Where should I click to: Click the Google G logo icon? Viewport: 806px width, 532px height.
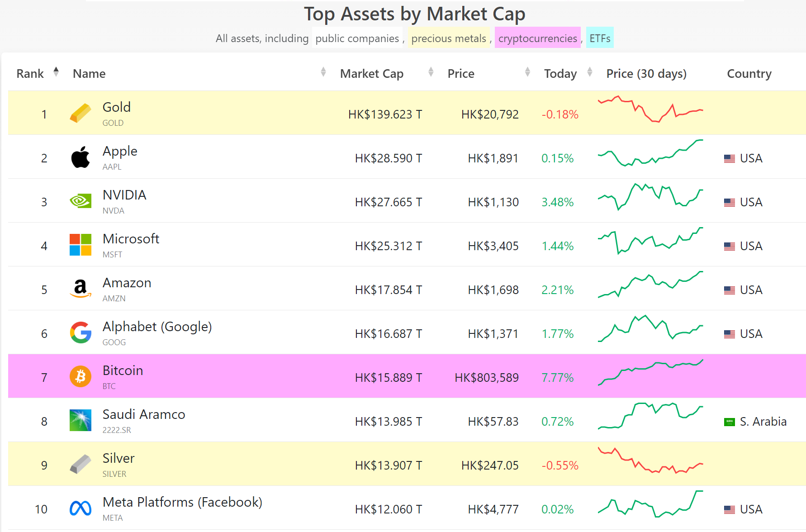(x=81, y=332)
